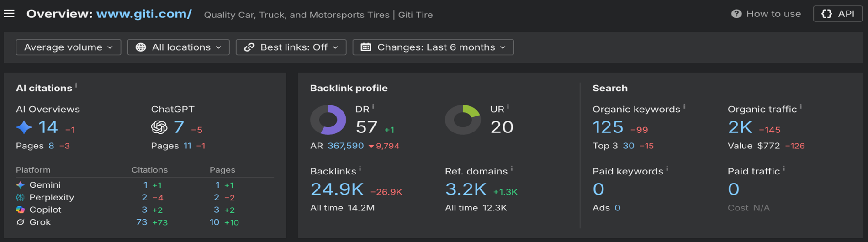The width and height of the screenshot is (868, 242).
Task: Click the ChatGPT logo icon
Action: (x=159, y=127)
